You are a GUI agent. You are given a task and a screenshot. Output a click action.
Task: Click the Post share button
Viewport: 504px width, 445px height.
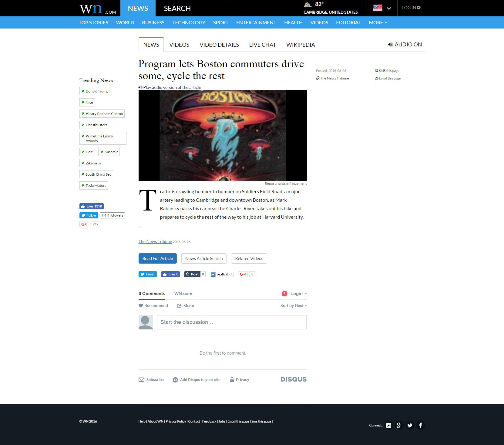(192, 274)
